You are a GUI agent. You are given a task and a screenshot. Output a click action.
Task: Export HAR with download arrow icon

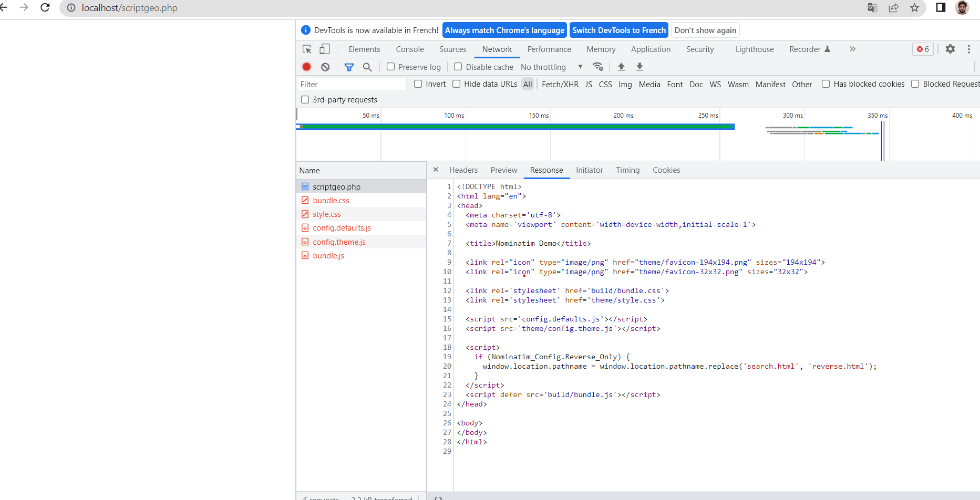639,67
